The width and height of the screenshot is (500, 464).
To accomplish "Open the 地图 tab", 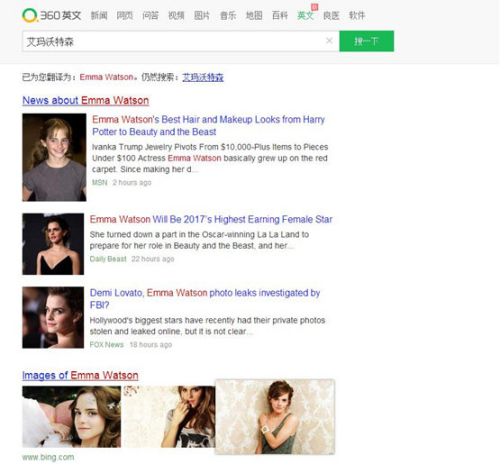I will pyautogui.click(x=254, y=15).
